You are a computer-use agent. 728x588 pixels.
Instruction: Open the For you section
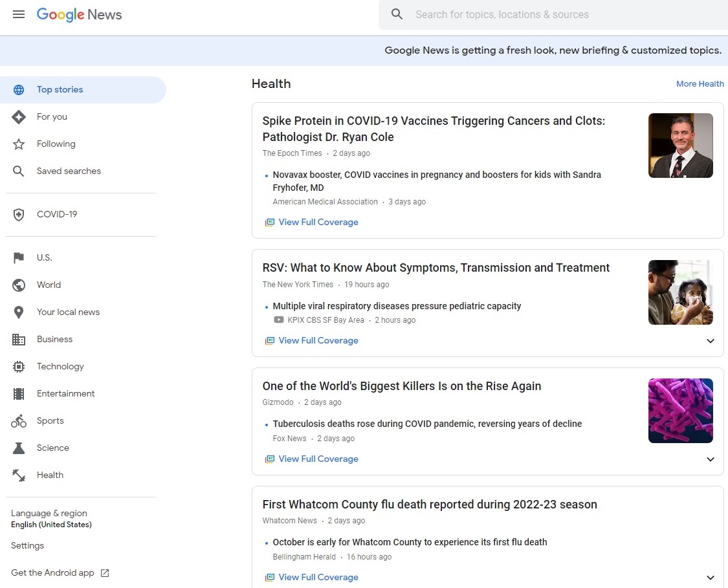point(52,117)
